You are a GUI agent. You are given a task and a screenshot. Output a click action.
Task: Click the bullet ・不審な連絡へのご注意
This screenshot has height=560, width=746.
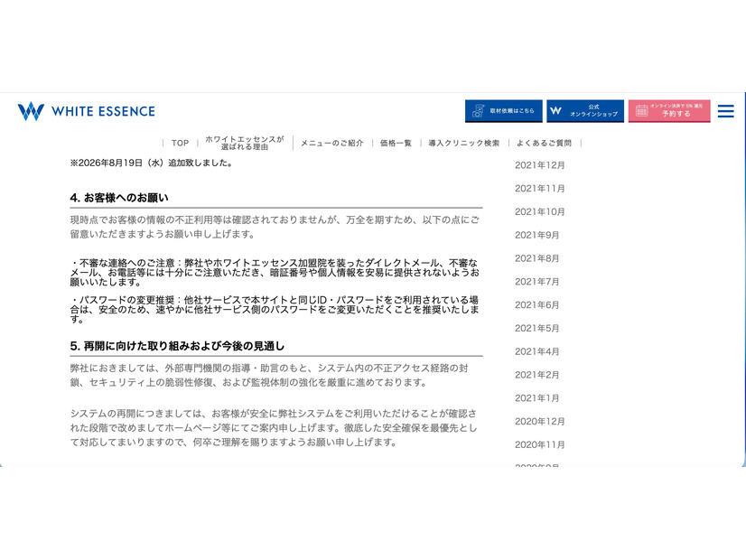click(x=275, y=272)
